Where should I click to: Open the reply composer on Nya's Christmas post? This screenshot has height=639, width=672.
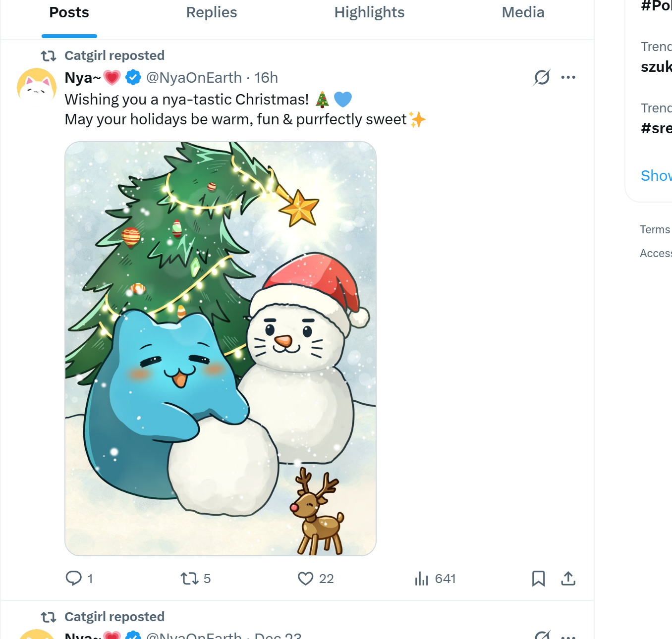pos(73,578)
